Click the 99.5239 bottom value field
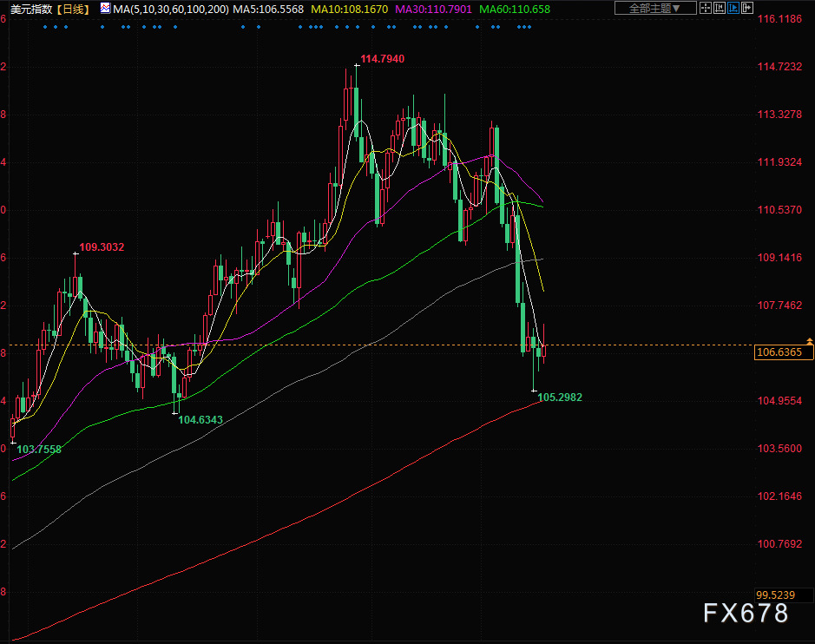This screenshot has width=815, height=644. 784,595
